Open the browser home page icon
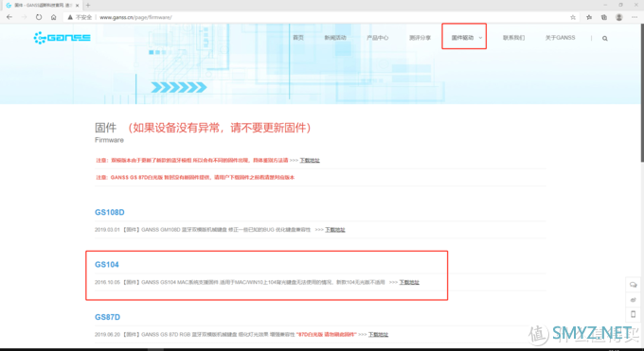This screenshot has height=351, width=644. tap(53, 17)
